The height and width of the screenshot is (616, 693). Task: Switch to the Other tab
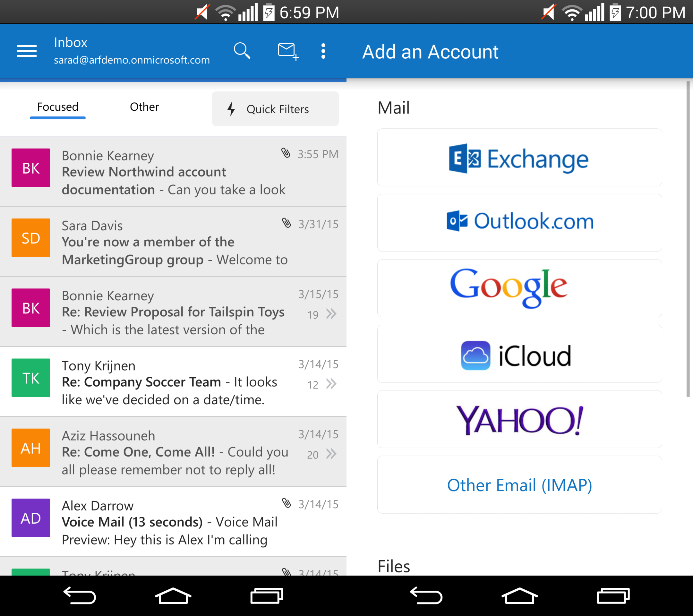[144, 107]
